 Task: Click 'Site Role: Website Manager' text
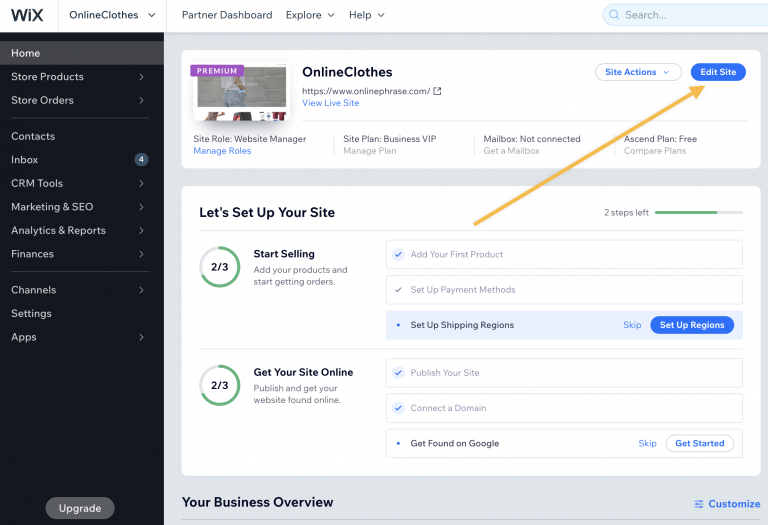point(250,139)
